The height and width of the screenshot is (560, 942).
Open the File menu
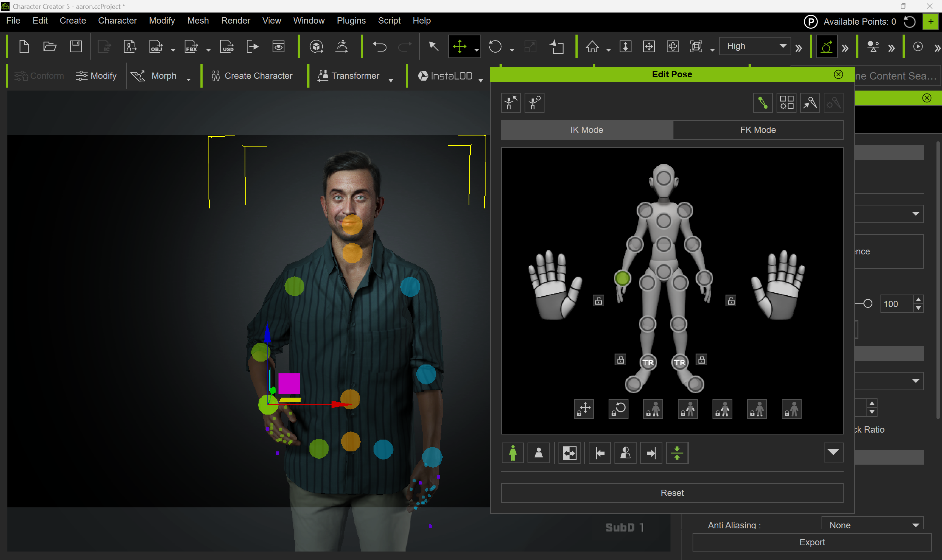point(13,21)
